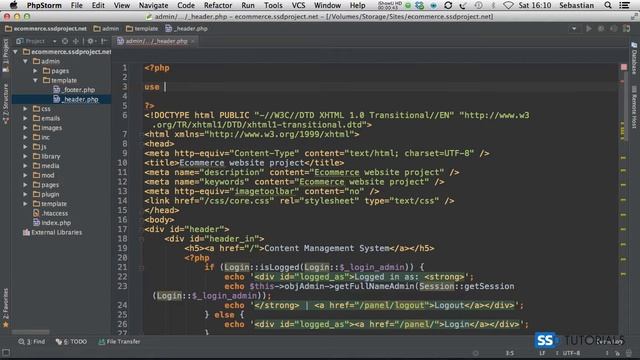Screen dimensions: 640x360
Task: Open the Navigate menu
Action: pyautogui.click(x=153, y=5)
